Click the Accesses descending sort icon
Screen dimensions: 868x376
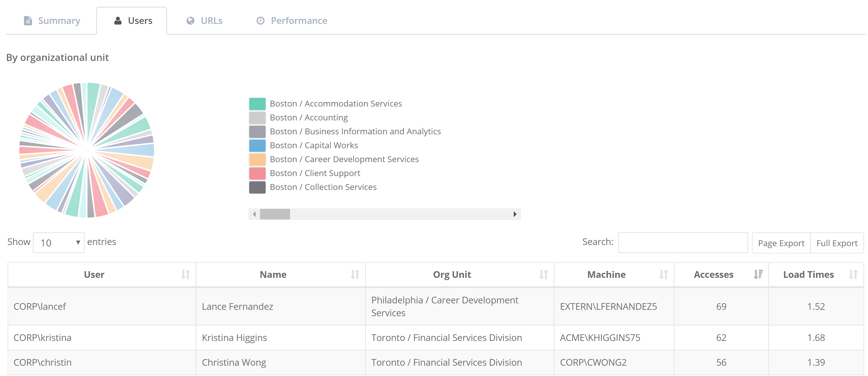click(758, 274)
